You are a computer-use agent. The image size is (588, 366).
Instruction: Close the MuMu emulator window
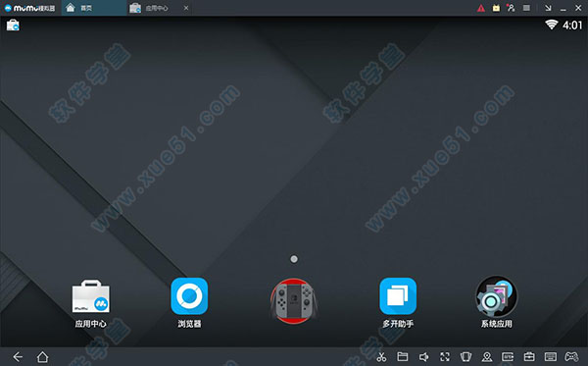tap(578, 8)
